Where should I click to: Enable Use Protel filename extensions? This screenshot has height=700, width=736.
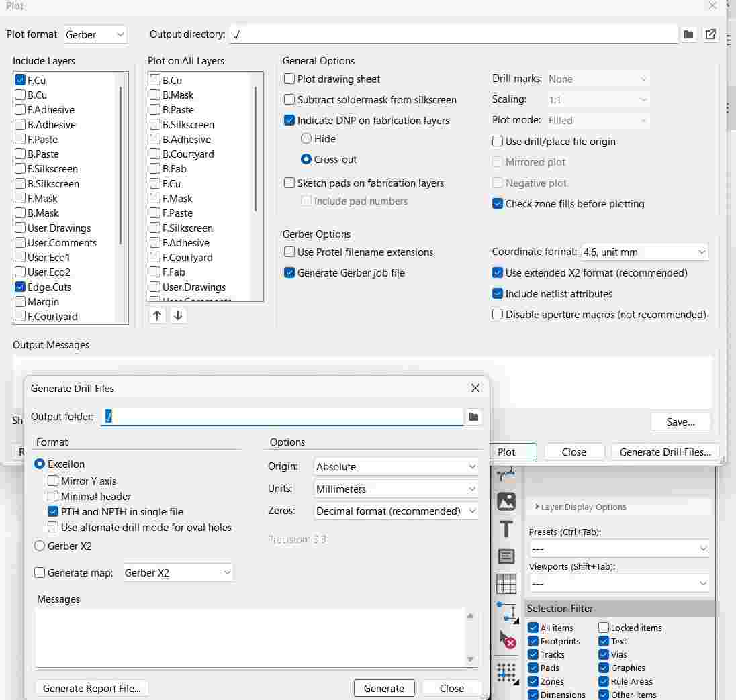(x=289, y=252)
